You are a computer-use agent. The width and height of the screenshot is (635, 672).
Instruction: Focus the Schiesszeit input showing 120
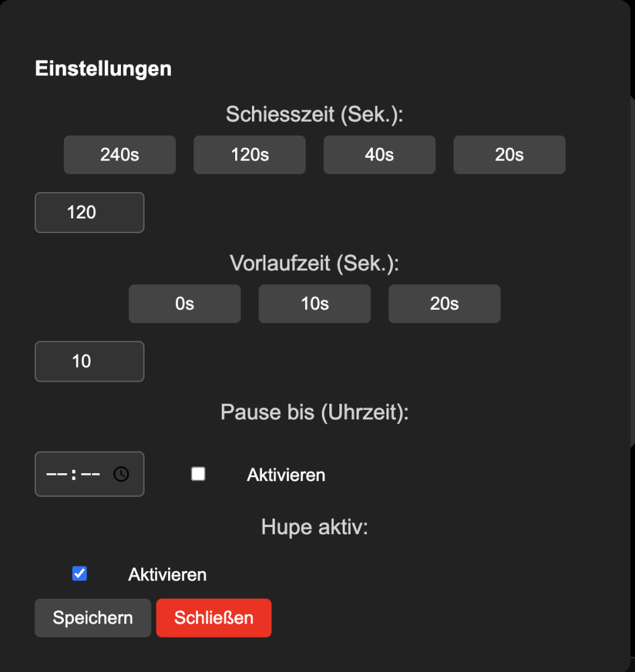pyautogui.click(x=89, y=212)
